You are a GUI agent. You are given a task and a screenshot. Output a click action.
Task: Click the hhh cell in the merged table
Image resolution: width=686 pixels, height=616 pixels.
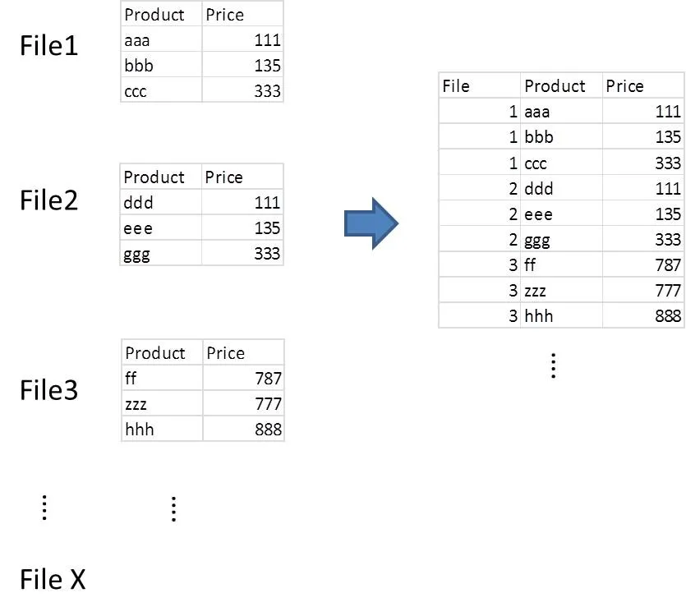pos(561,315)
